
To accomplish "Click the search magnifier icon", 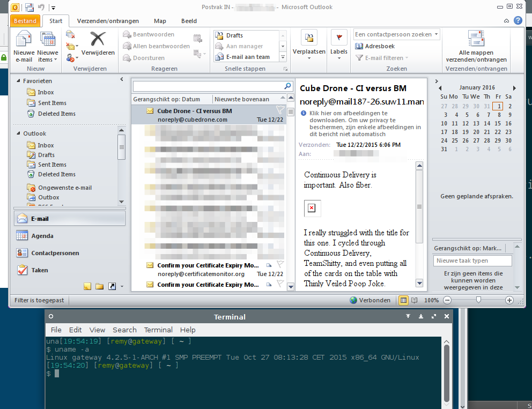I will pos(287,86).
